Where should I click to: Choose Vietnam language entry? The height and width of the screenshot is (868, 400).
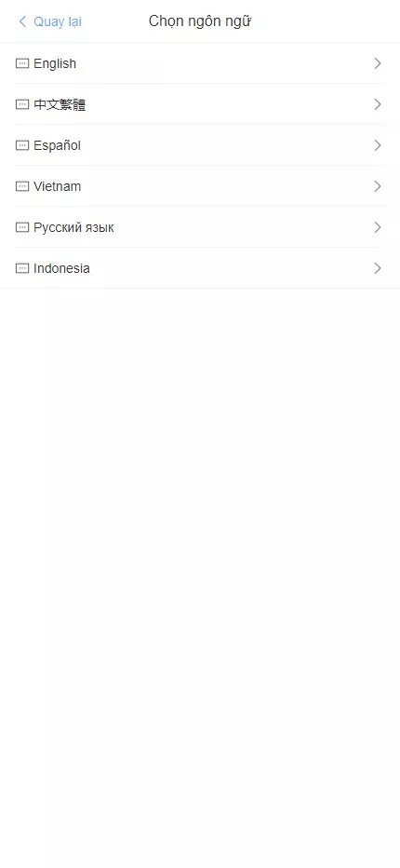199,186
